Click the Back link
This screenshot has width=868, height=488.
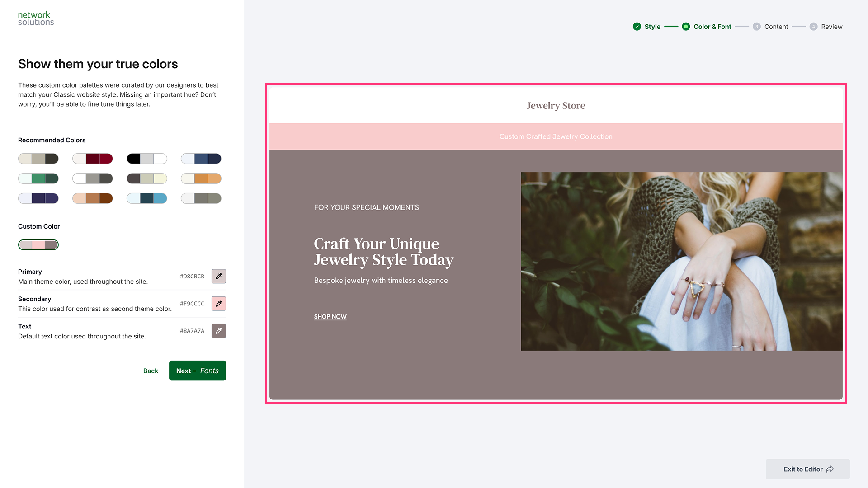coord(151,371)
